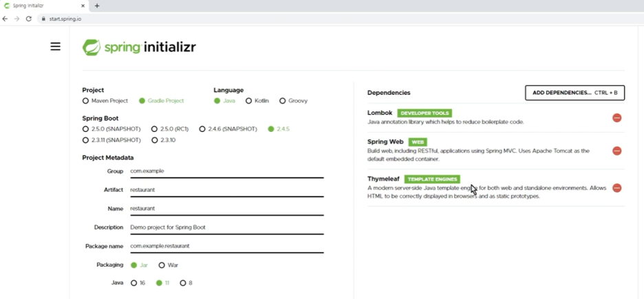Click the Dependencies heading
This screenshot has width=644, height=299.
point(389,93)
